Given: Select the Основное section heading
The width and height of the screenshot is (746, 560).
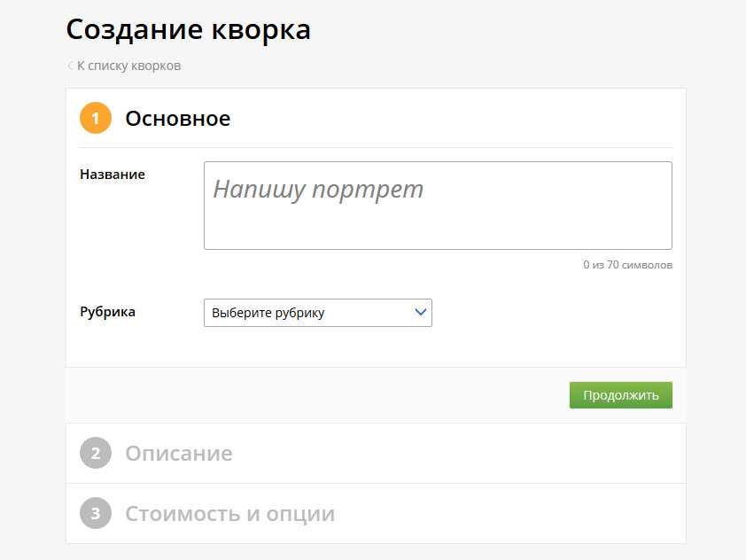Looking at the screenshot, I should (178, 119).
